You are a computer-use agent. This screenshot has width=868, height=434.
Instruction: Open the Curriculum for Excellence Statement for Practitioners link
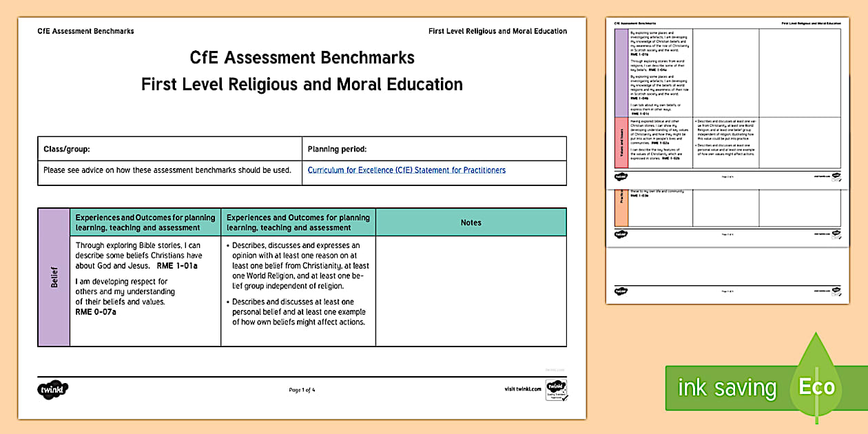tap(406, 170)
